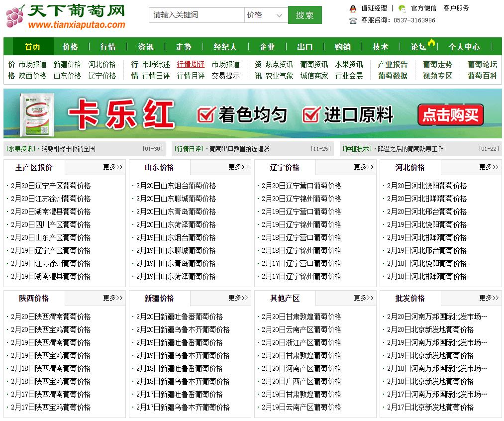The height and width of the screenshot is (421, 504).
Task: Click the telephone icon beside 客服咨询
Action: 353,21
